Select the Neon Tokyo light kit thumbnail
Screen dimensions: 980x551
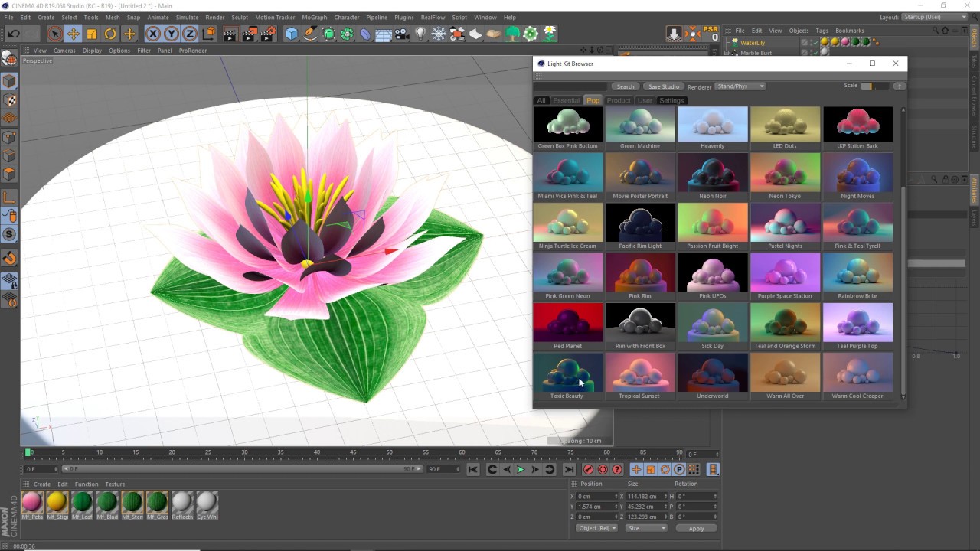pyautogui.click(x=785, y=172)
